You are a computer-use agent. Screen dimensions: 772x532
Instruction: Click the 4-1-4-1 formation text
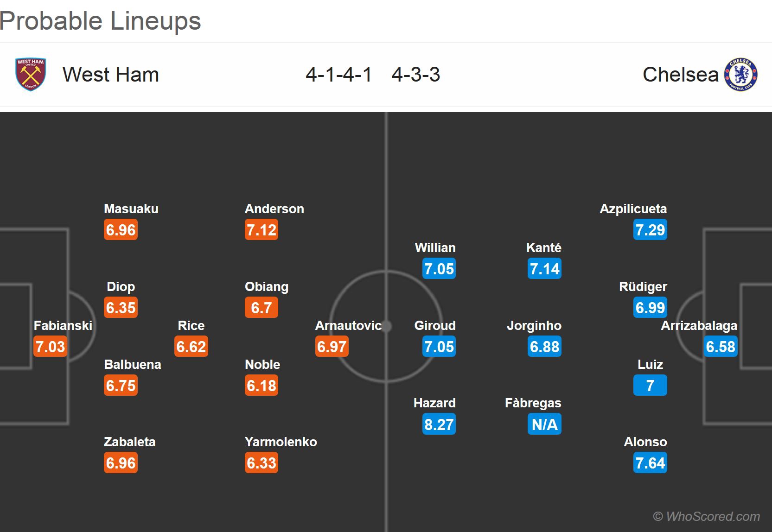click(339, 75)
